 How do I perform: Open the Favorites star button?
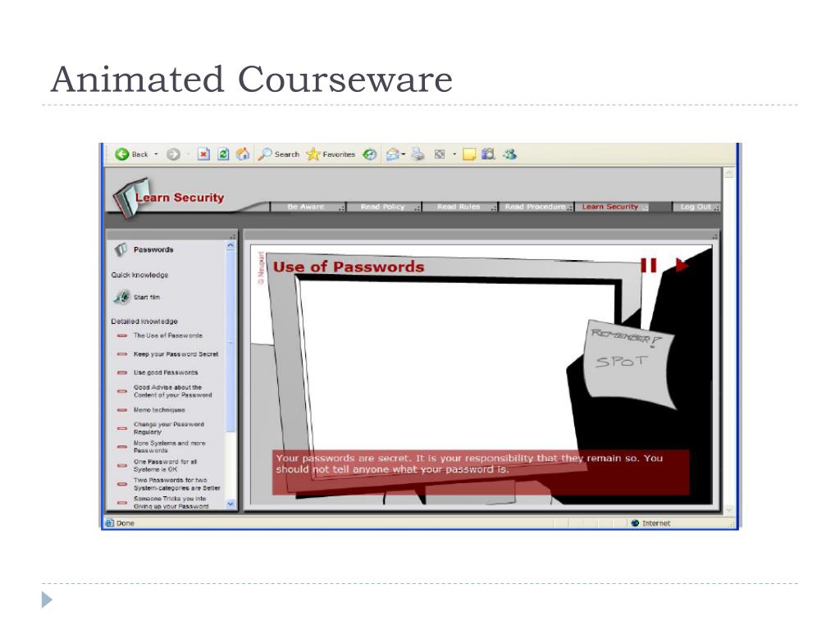coord(331,154)
